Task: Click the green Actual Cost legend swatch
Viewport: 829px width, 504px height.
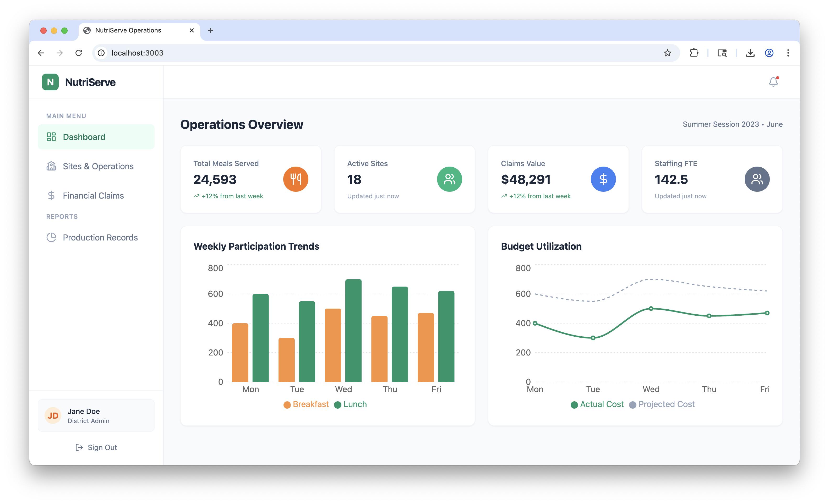Action: pos(574,404)
